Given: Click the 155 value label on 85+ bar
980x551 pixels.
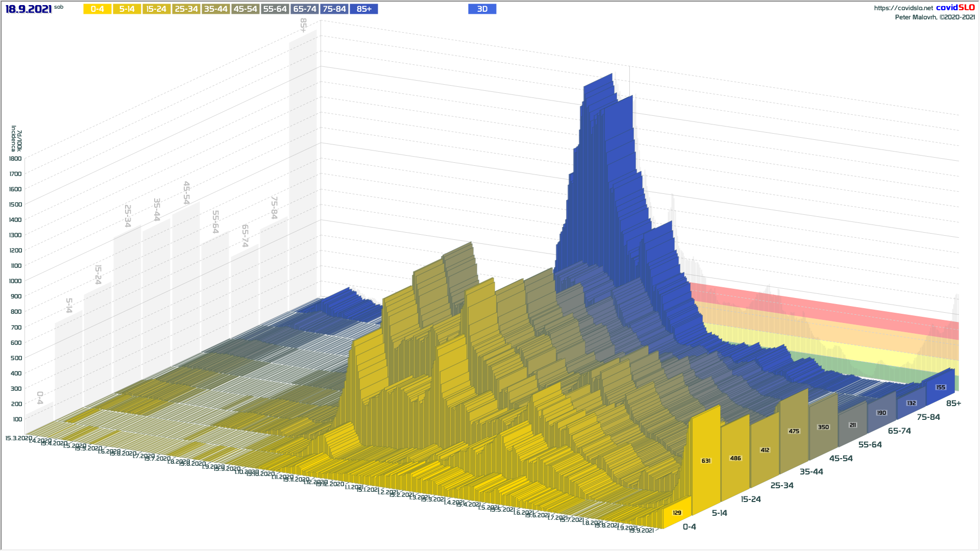Looking at the screenshot, I should (940, 387).
